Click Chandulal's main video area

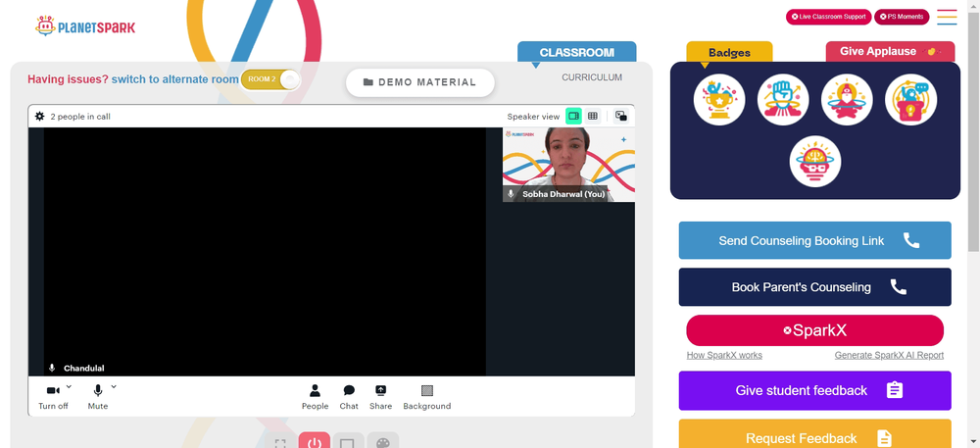pos(265,252)
